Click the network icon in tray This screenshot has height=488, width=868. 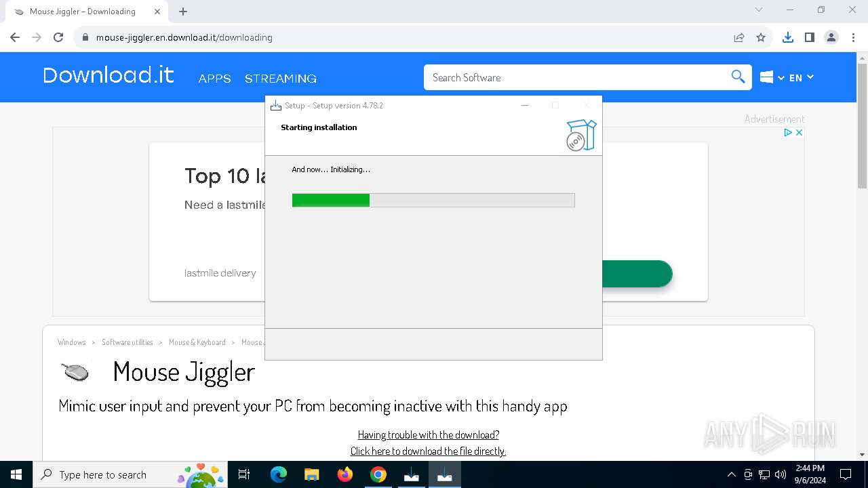click(x=764, y=474)
